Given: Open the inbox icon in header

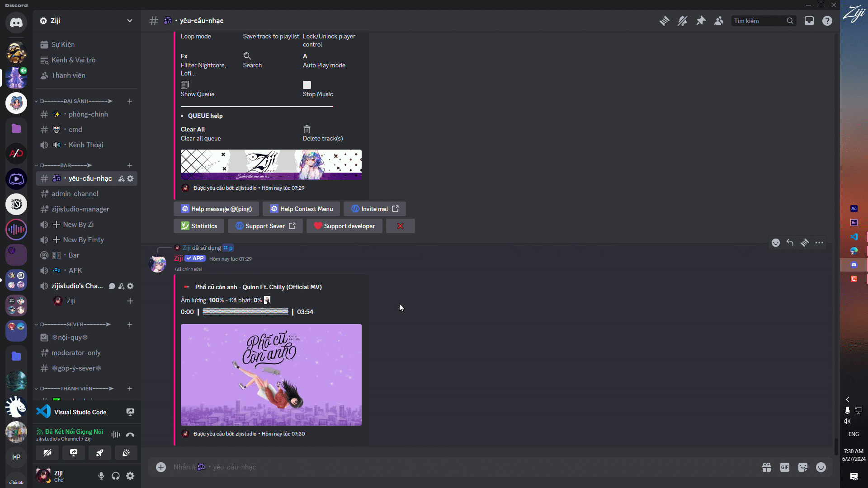Looking at the screenshot, I should 809,21.
